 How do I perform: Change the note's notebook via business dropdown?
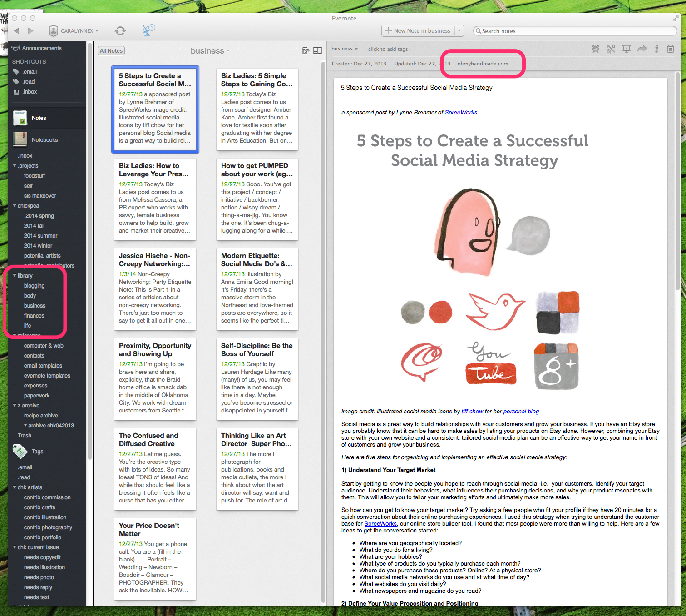[x=345, y=49]
